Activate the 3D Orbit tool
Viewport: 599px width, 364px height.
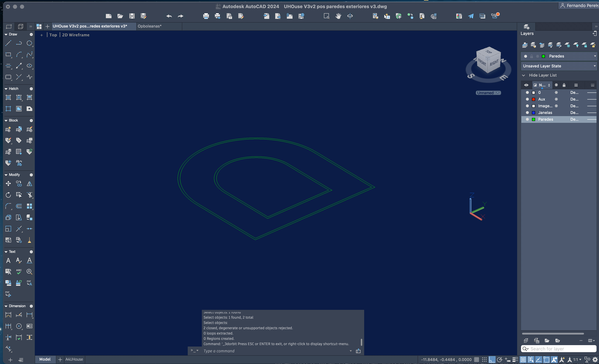click(x=350, y=16)
